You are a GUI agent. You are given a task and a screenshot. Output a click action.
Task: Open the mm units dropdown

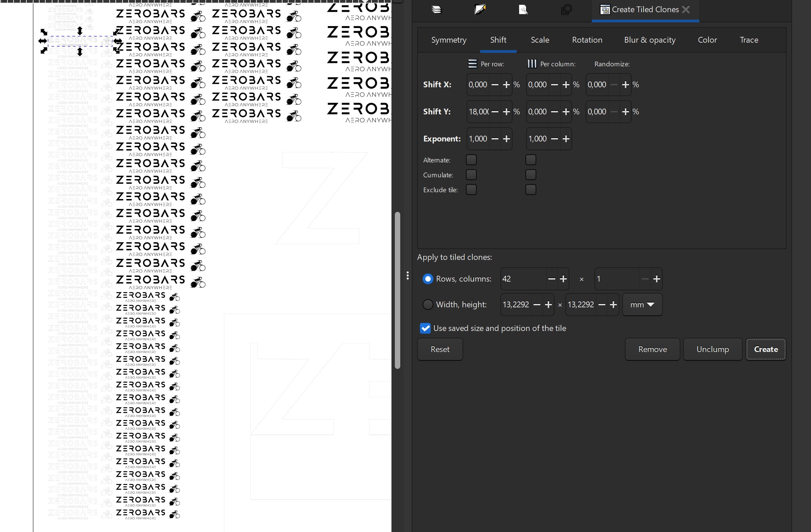642,305
